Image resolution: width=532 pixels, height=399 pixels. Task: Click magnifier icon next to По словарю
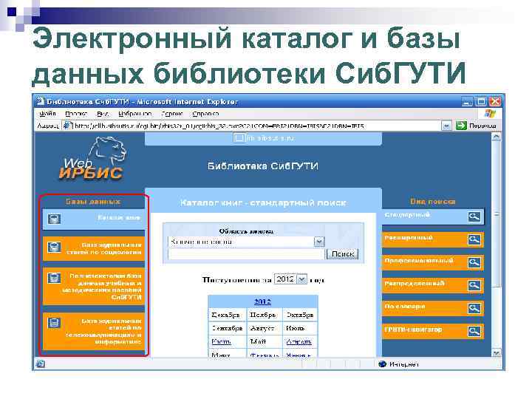tap(474, 308)
